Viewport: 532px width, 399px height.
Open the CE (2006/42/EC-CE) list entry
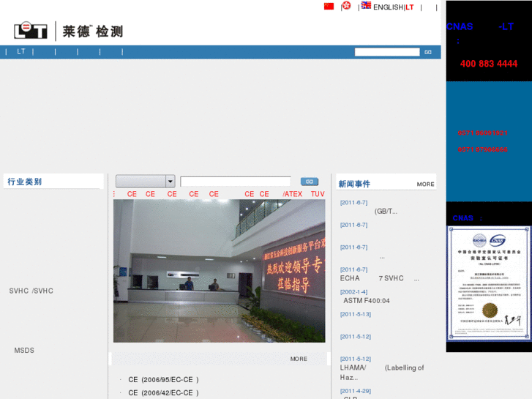point(163,393)
